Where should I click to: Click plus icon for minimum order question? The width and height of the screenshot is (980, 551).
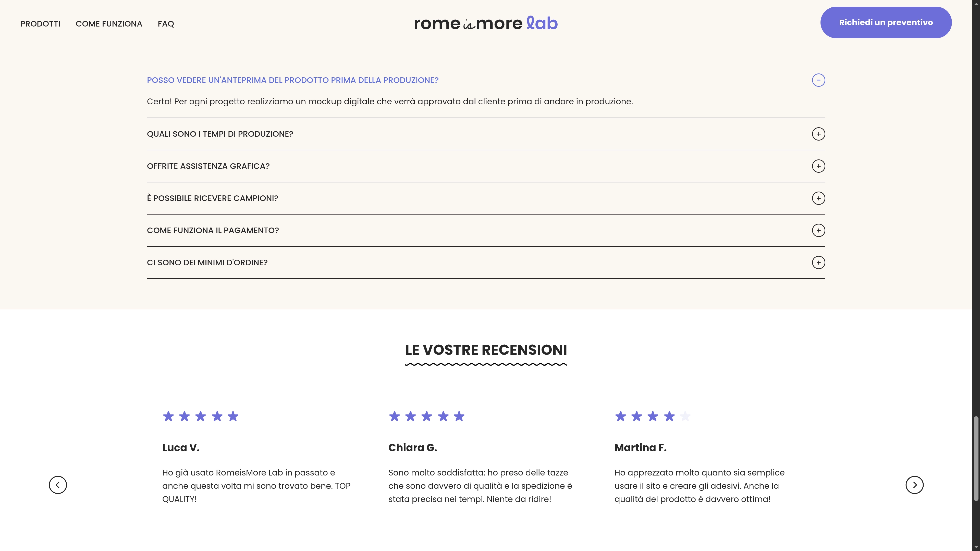coord(818,262)
